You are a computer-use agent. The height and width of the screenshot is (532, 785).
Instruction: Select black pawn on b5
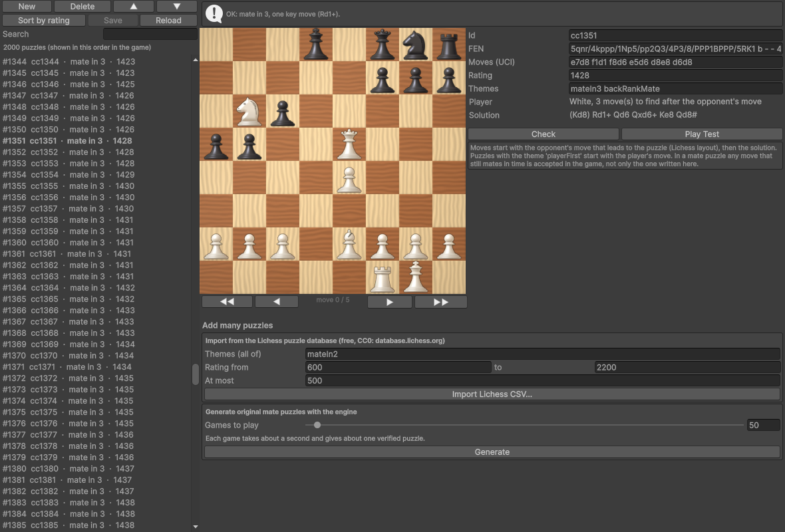point(249,144)
